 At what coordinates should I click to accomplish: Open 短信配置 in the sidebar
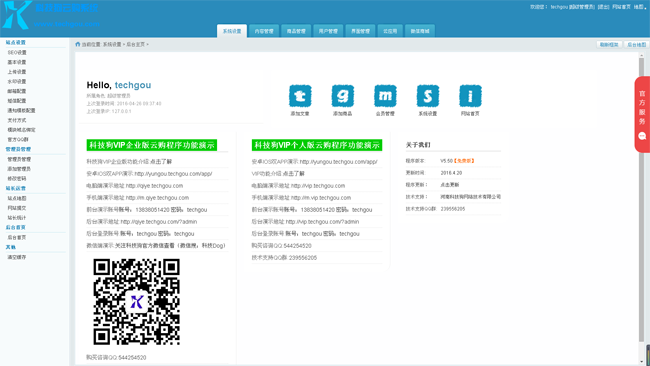tap(17, 101)
